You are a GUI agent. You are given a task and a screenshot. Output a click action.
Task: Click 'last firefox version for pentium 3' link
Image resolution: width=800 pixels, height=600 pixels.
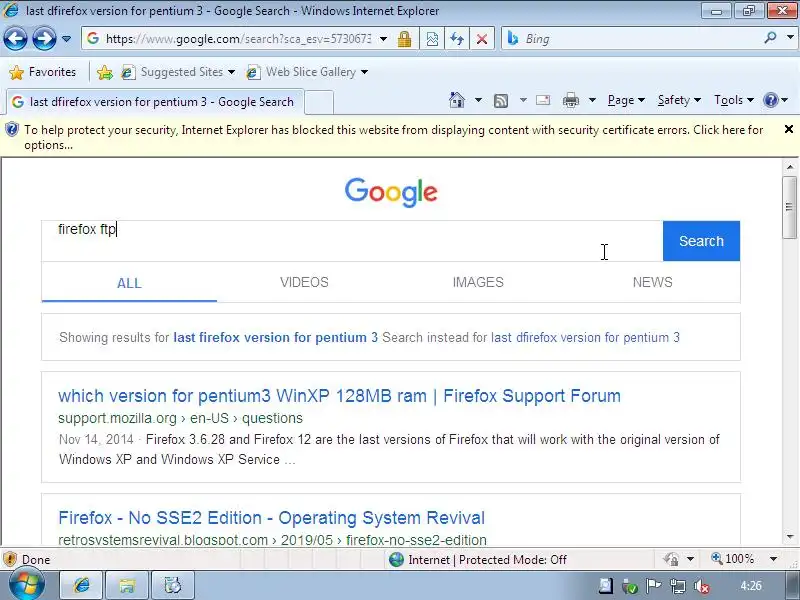click(x=276, y=337)
